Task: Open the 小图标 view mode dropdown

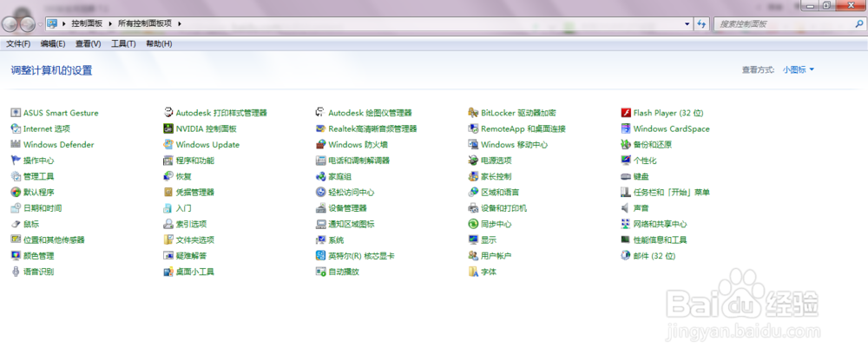Action: click(x=799, y=69)
